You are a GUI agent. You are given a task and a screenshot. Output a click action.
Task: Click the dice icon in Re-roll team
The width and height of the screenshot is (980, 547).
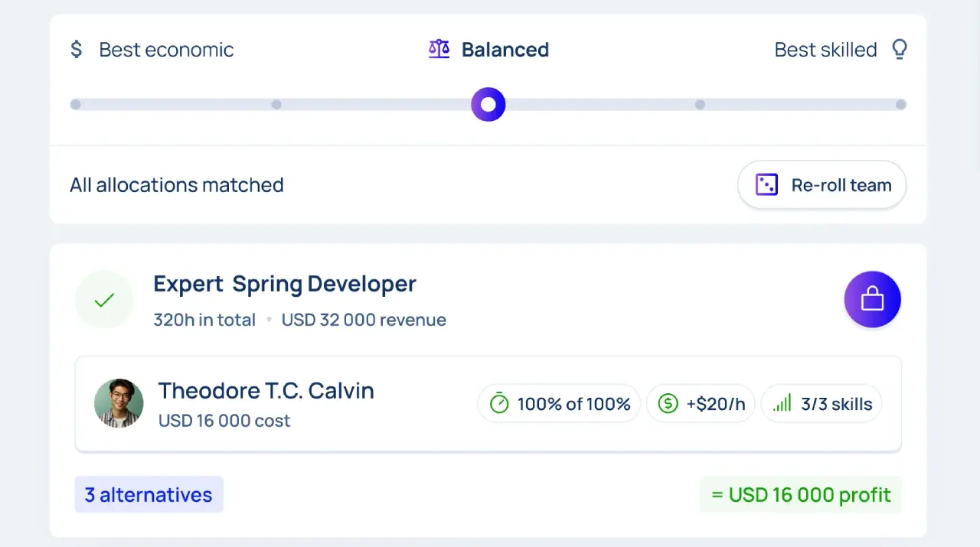tap(766, 185)
